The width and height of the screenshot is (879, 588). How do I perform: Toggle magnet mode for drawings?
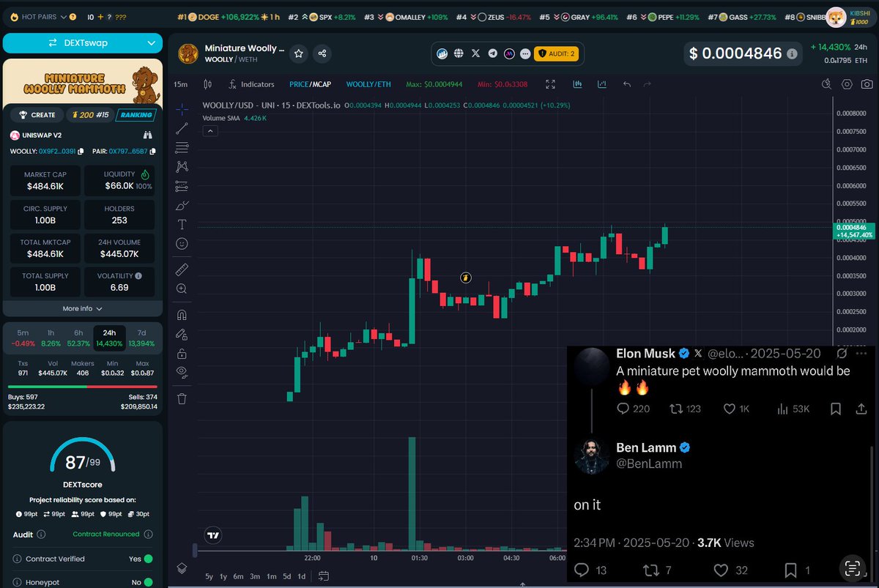pyautogui.click(x=182, y=315)
